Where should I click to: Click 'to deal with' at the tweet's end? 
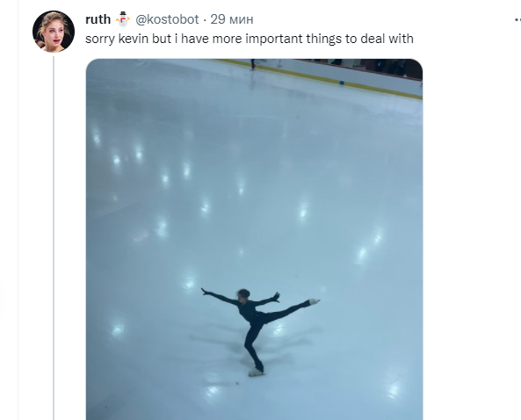380,39
